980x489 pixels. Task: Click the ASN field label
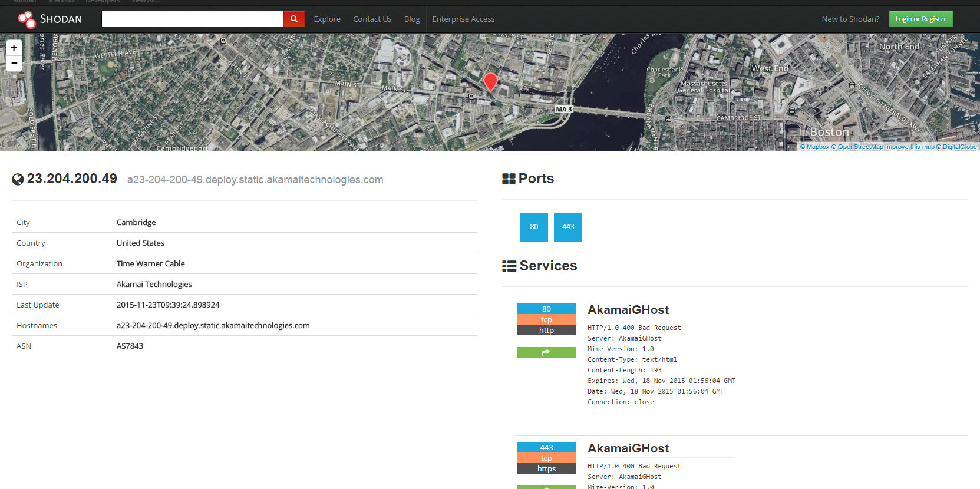(24, 346)
